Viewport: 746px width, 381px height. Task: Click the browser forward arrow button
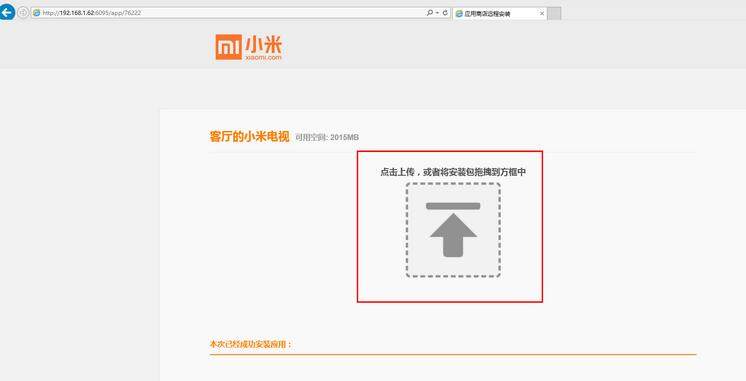click(x=23, y=13)
